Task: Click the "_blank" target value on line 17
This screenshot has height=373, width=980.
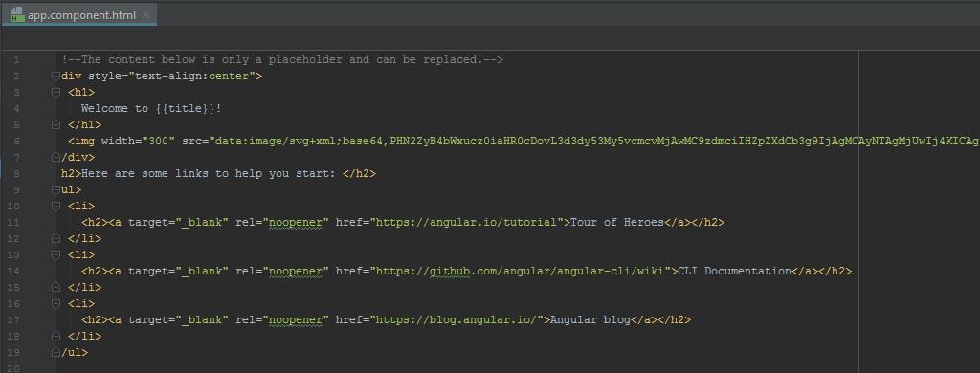Action: coord(202,319)
